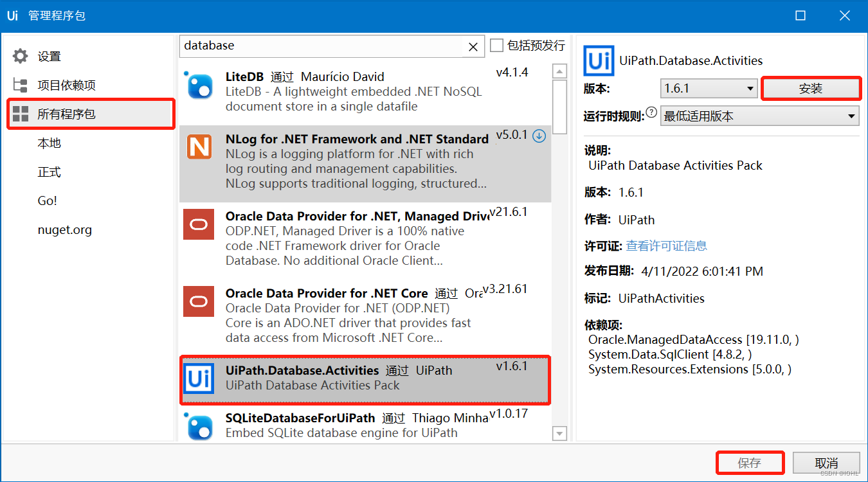
Task: Click package list scrollbar down arrow
Action: 559,434
